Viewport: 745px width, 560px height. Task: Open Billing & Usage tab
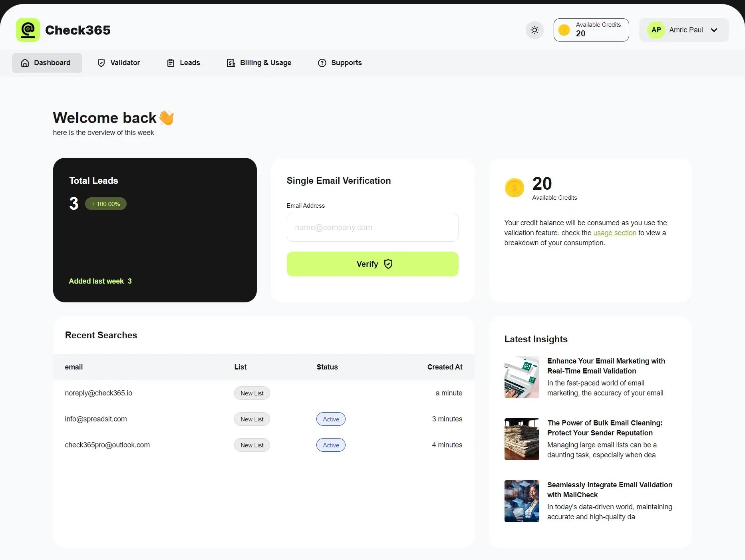point(259,63)
